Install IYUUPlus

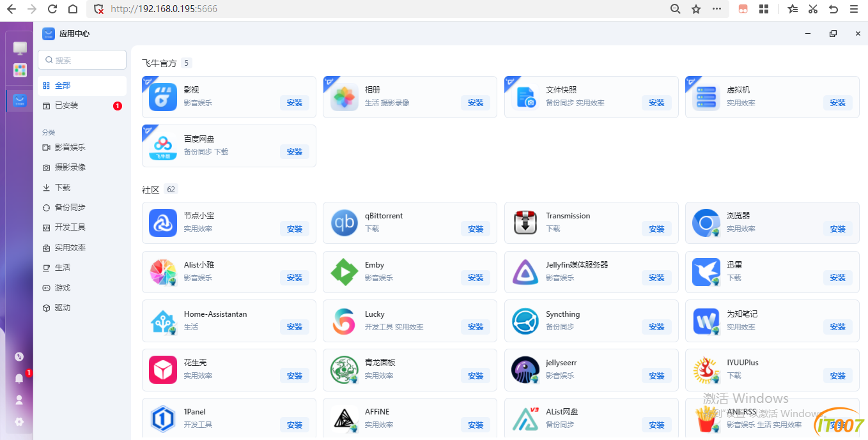click(x=838, y=376)
